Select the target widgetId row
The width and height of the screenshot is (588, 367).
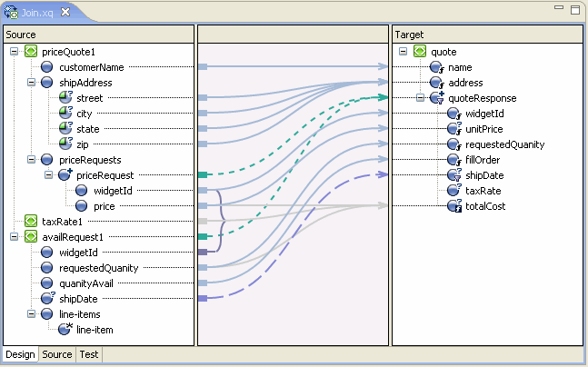(484, 114)
